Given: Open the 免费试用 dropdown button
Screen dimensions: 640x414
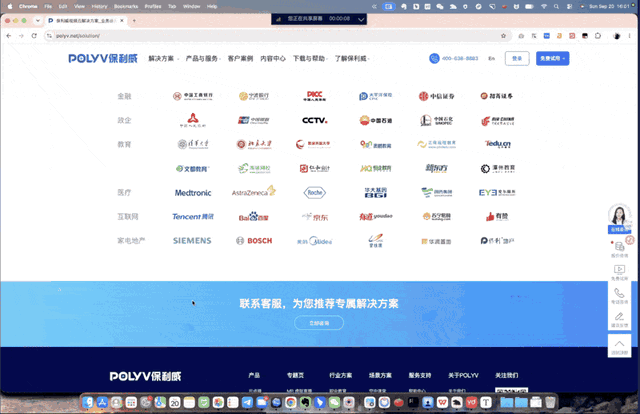Looking at the screenshot, I should 552,58.
